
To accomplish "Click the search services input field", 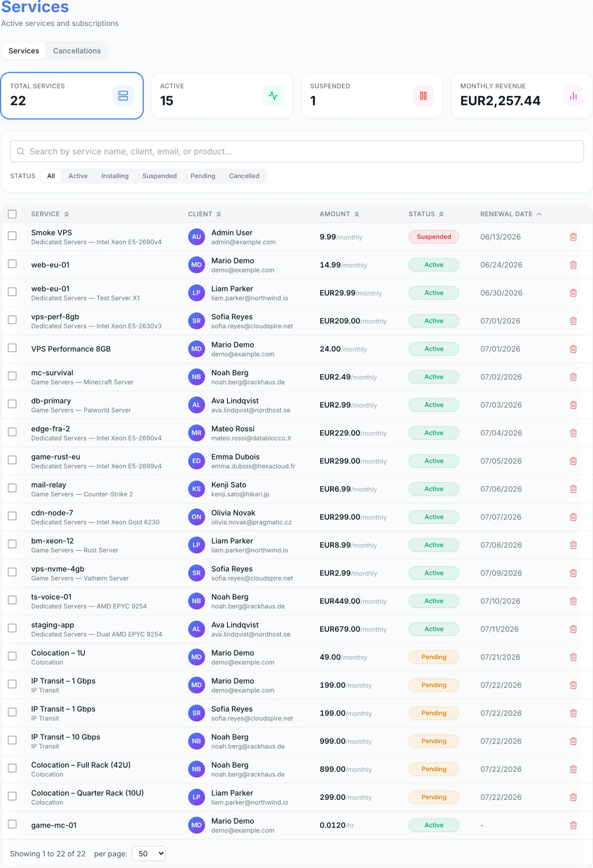I will pyautogui.click(x=296, y=151).
